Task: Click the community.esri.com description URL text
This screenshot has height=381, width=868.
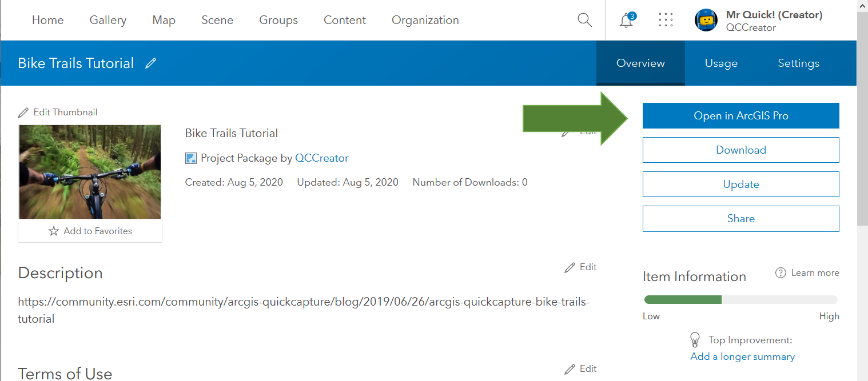Action: coord(304,310)
